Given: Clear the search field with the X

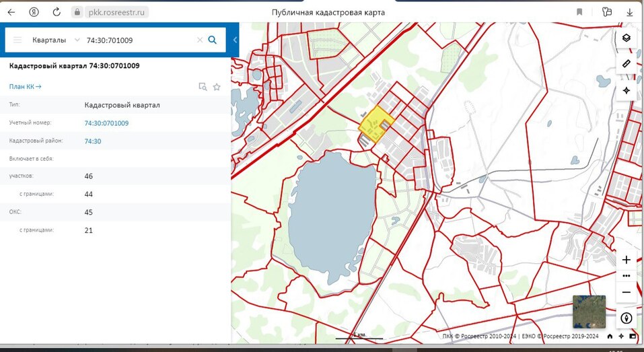Looking at the screenshot, I should [199, 40].
